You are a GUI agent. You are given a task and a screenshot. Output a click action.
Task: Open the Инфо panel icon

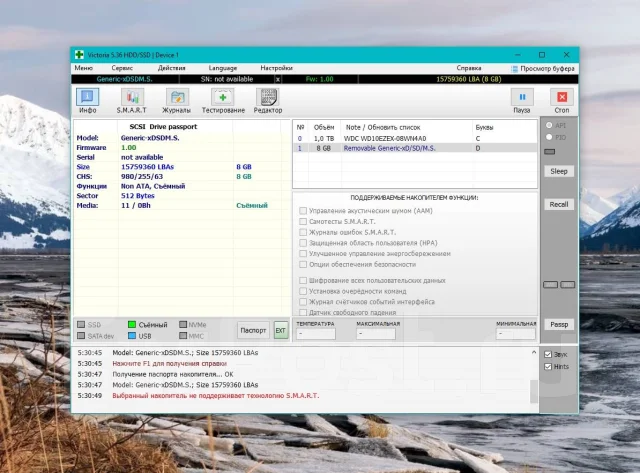pos(87,98)
